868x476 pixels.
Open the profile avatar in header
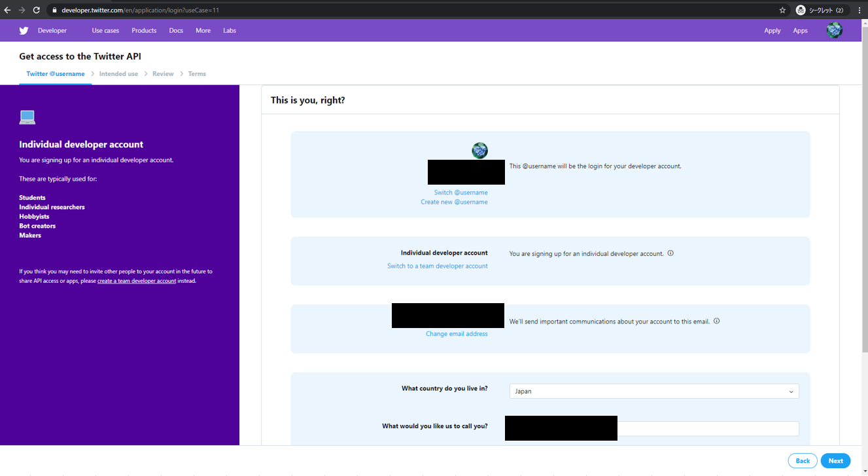[834, 30]
